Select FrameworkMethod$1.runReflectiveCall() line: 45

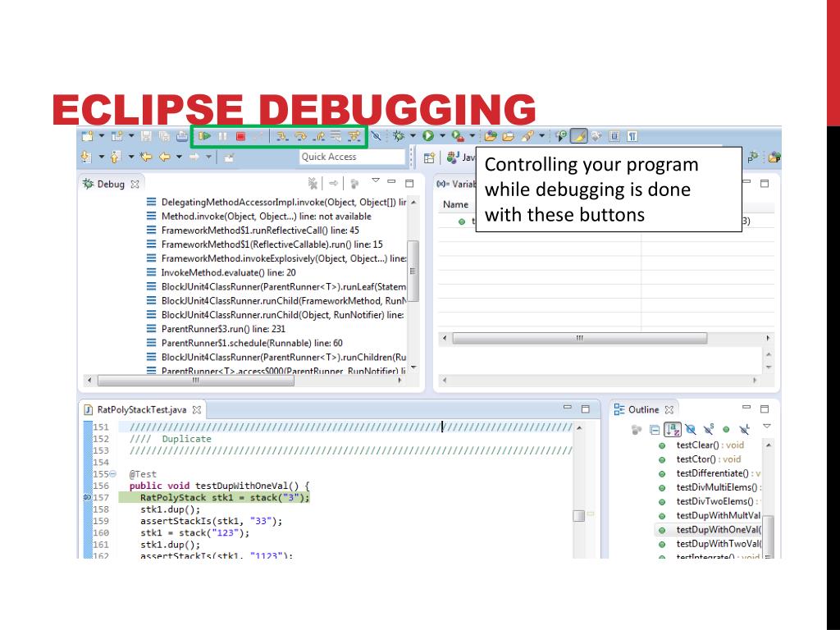click(260, 231)
